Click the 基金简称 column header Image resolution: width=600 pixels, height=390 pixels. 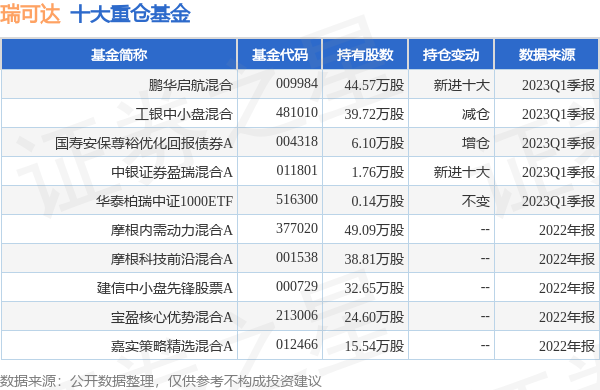pyautogui.click(x=119, y=55)
